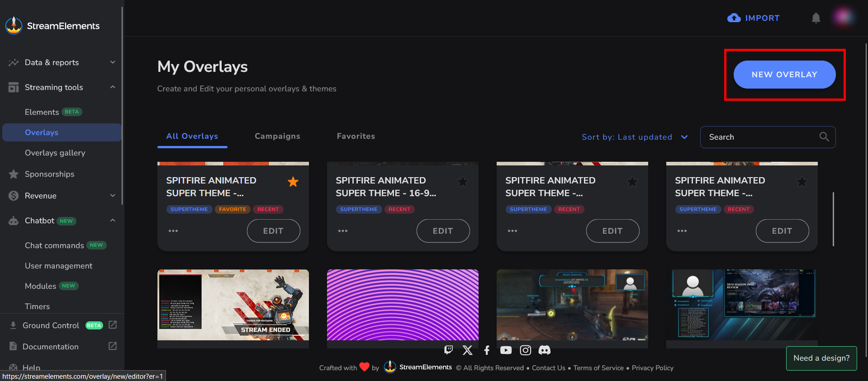This screenshot has height=381, width=868.
Task: Click Edit on Spitfire 16-9 overlay
Action: [443, 231]
